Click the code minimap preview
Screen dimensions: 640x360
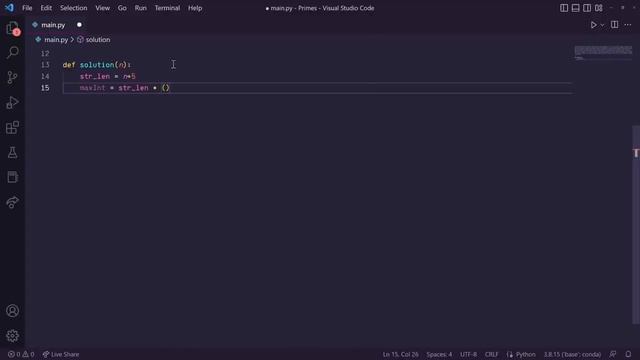(603, 52)
